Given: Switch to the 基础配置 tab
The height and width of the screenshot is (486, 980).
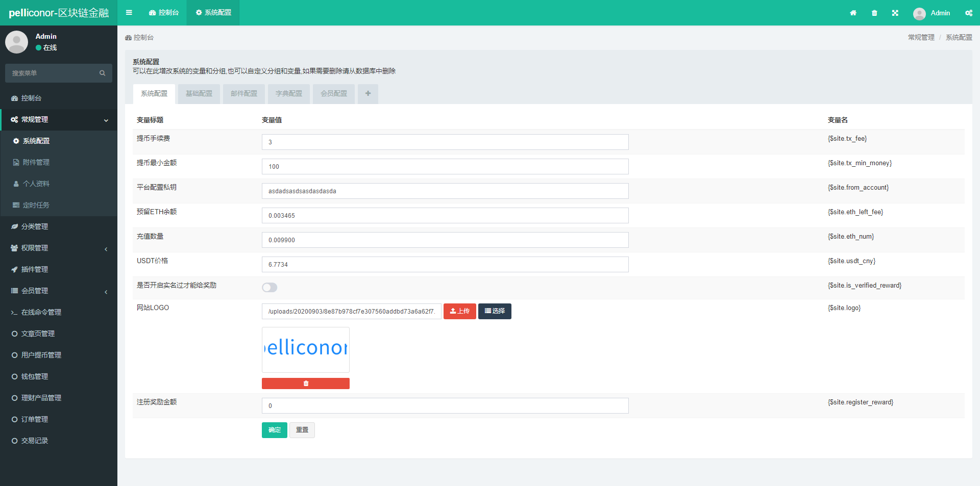Looking at the screenshot, I should click(x=199, y=94).
